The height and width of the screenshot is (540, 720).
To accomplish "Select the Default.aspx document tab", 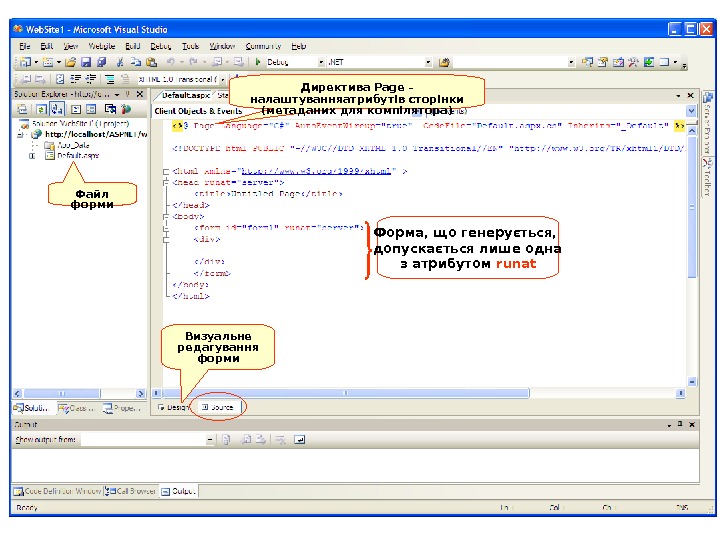I will tap(185, 95).
